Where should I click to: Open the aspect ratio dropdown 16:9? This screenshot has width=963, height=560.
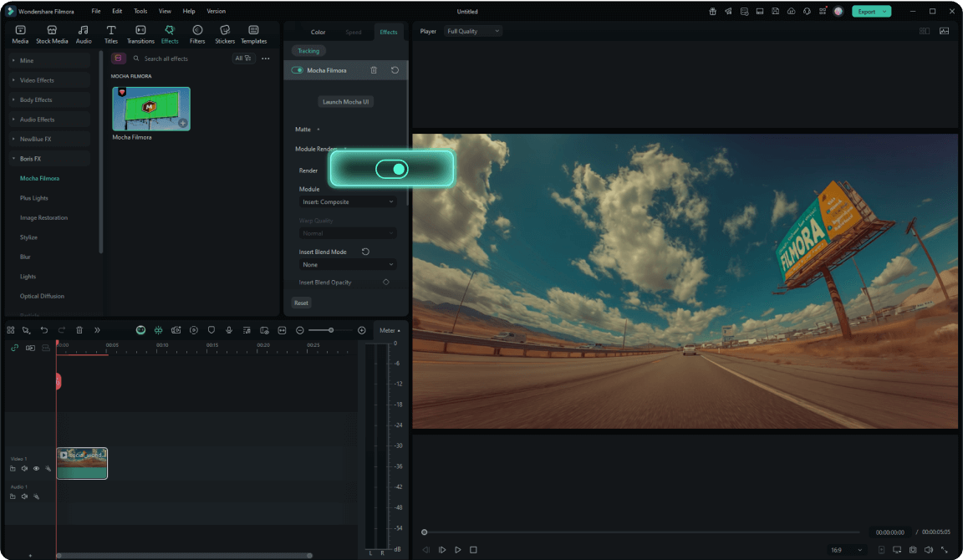click(x=846, y=550)
